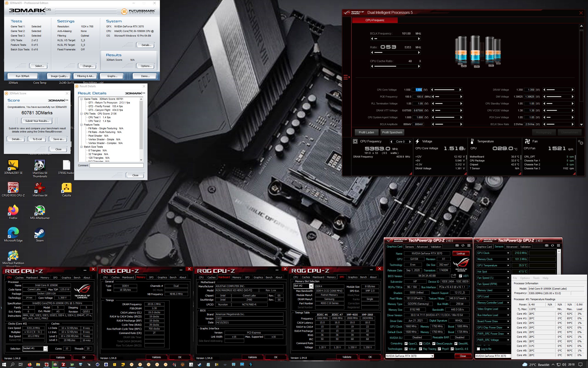
Task: Open the 376582.hwbot file on desktop
Action: click(x=66, y=167)
